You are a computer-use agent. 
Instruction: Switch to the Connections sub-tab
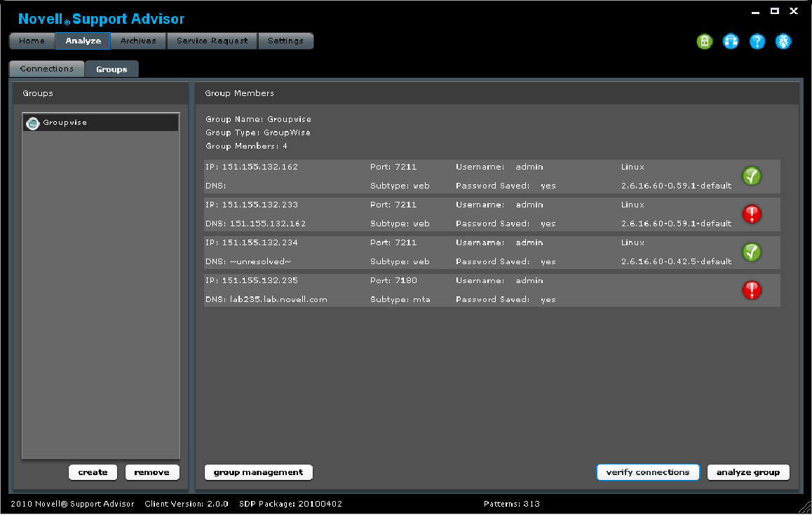click(x=46, y=69)
